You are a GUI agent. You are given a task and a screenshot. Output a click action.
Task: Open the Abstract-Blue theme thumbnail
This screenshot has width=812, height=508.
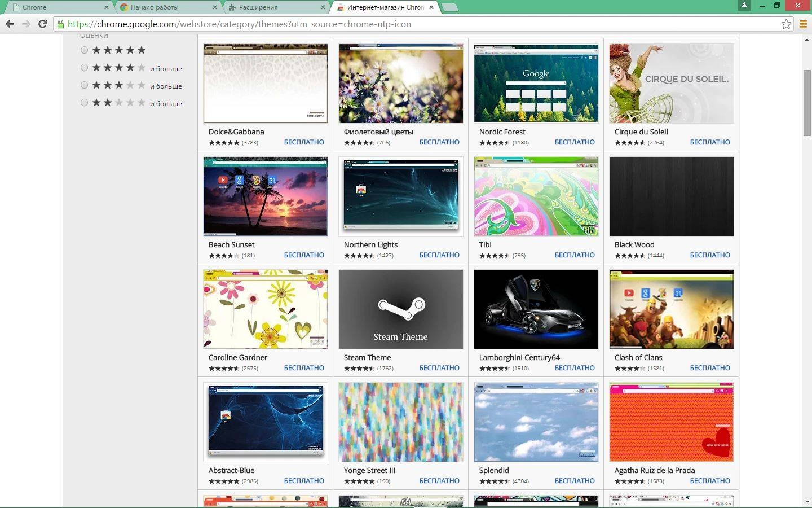point(266,422)
